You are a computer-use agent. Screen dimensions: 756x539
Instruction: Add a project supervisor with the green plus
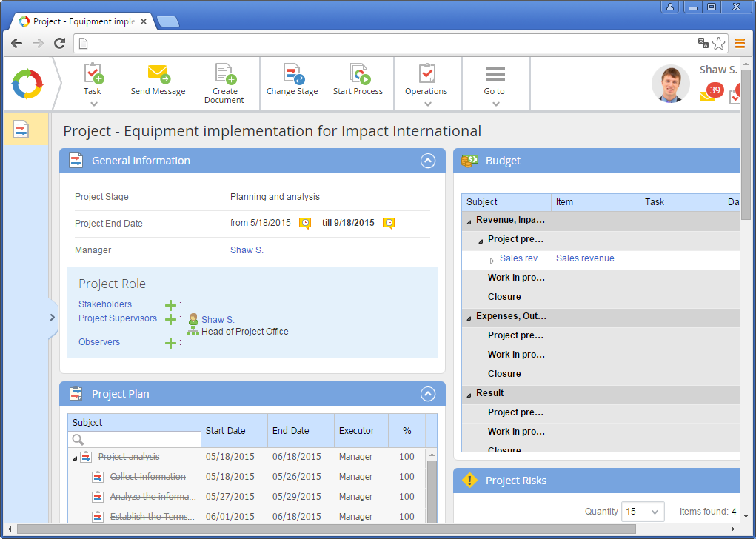(x=170, y=319)
